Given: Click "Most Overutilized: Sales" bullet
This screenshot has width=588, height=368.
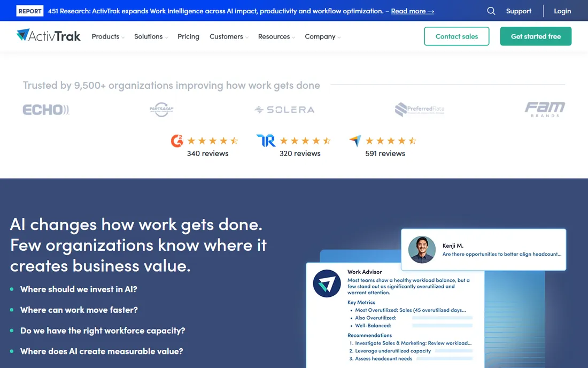Looking at the screenshot, I should [410, 310].
